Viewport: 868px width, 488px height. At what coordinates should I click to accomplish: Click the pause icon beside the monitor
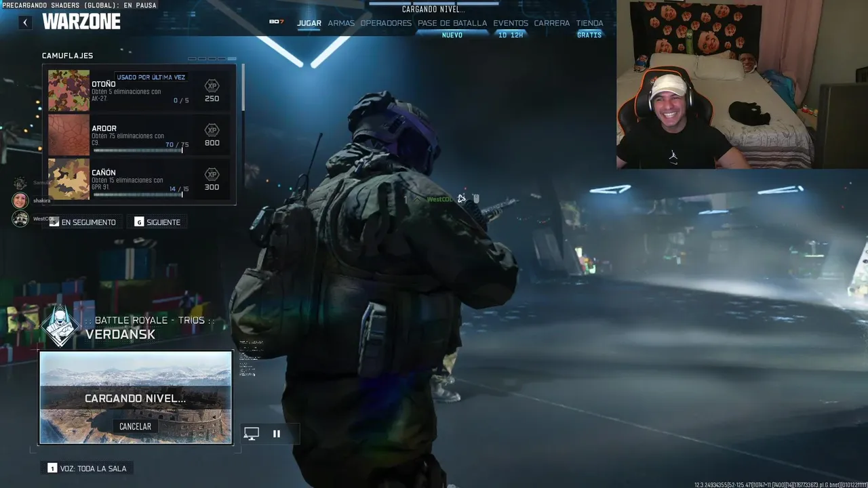277,434
